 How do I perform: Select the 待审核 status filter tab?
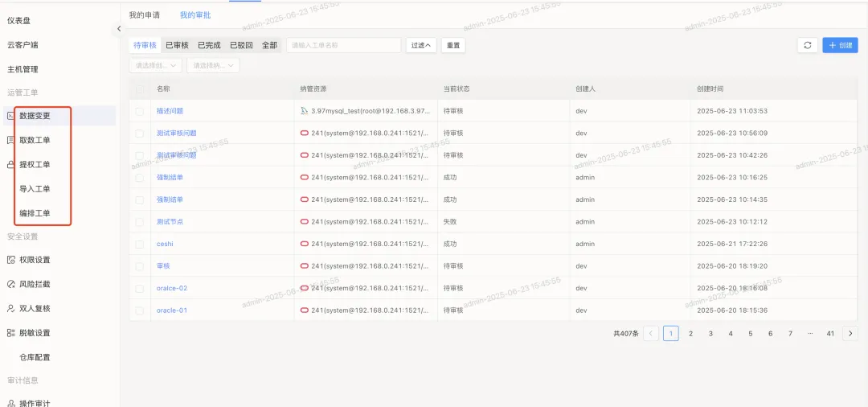tap(145, 45)
